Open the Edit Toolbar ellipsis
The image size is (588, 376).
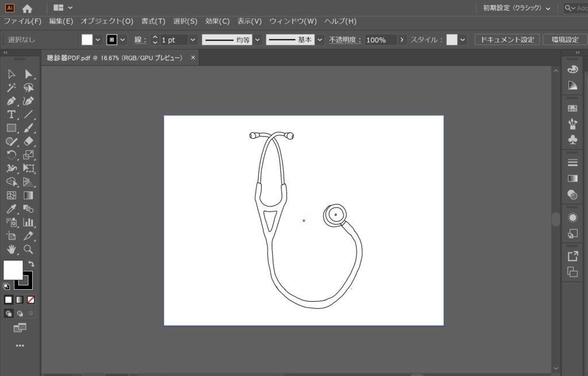pos(20,346)
